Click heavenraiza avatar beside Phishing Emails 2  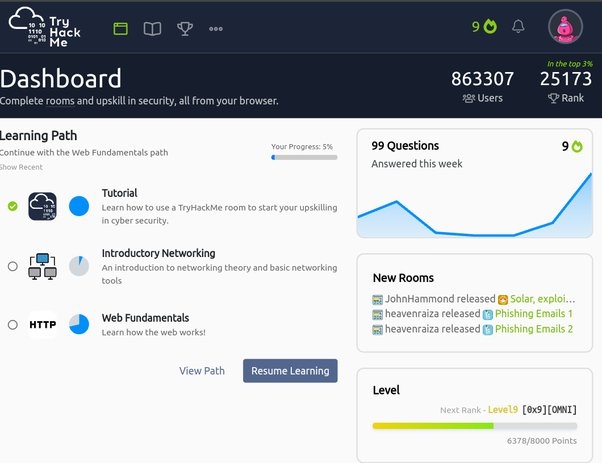(377, 330)
